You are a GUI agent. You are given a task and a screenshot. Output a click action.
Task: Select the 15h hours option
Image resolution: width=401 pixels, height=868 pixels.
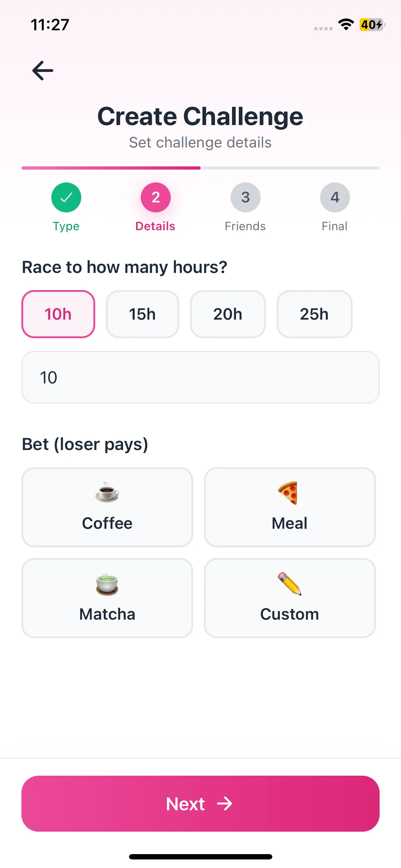coord(142,314)
